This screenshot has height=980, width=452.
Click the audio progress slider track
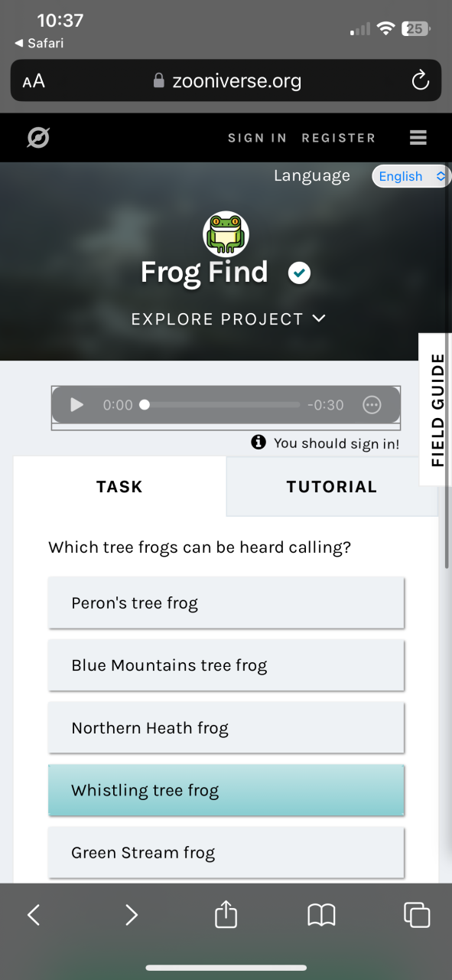[222, 405]
